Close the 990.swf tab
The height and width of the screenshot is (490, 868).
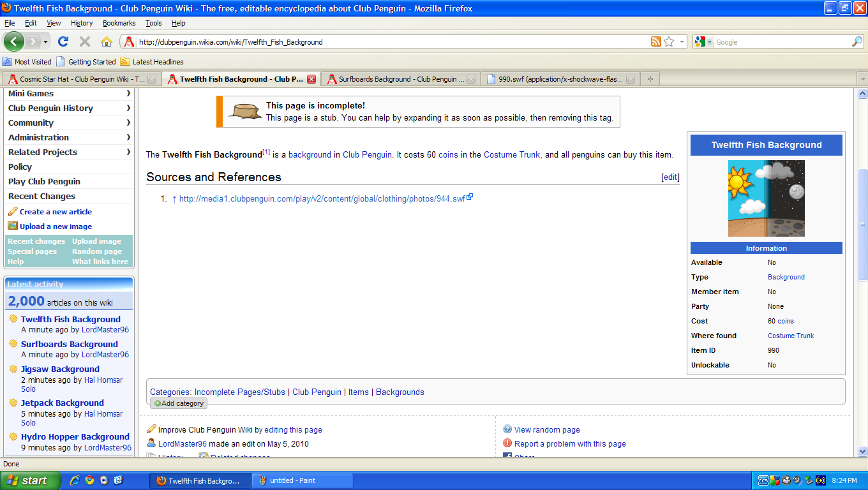(x=631, y=79)
